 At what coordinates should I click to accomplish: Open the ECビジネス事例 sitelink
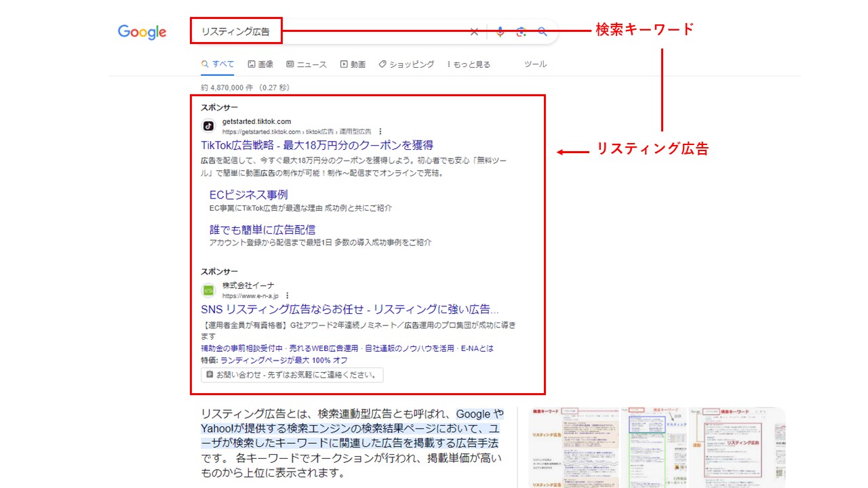[248, 195]
